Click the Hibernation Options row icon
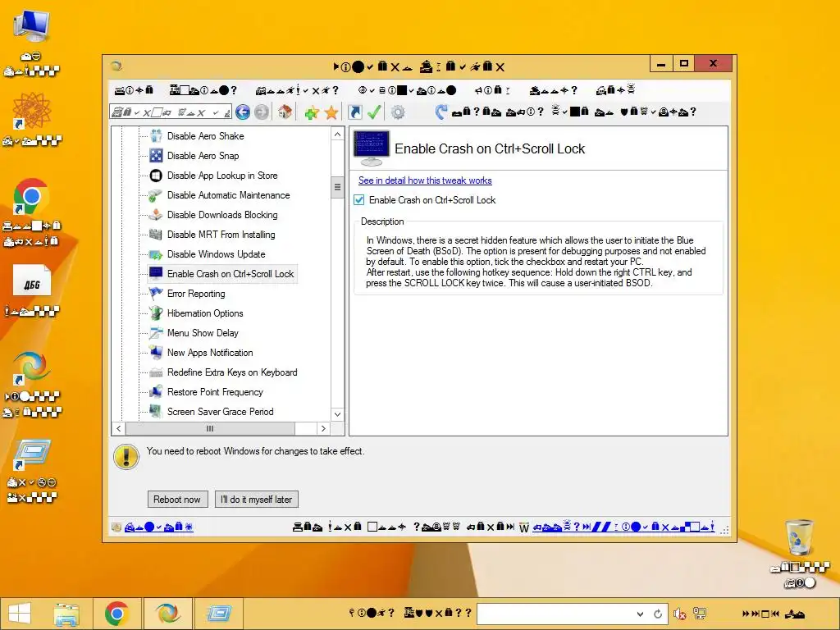Image resolution: width=840 pixels, height=630 pixels. (x=156, y=313)
